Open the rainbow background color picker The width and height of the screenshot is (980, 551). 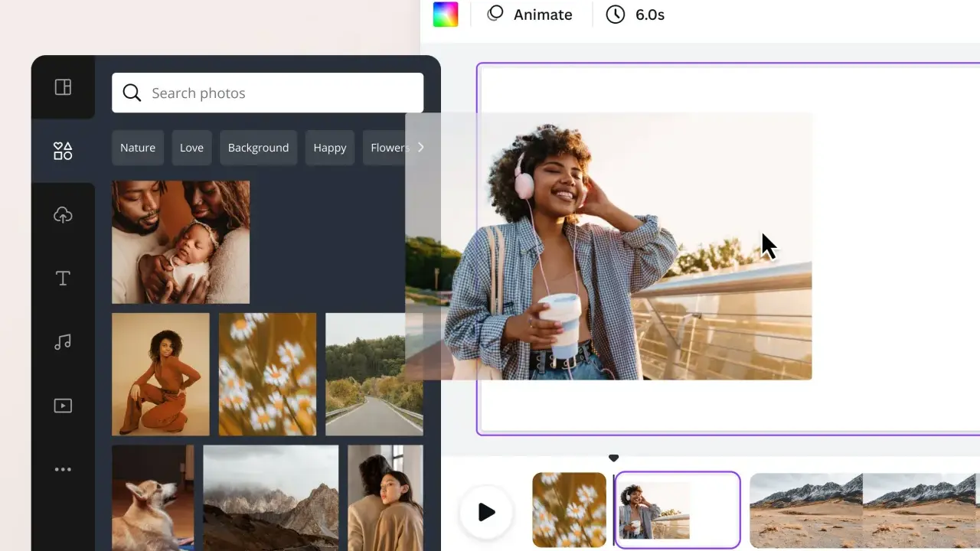446,15
